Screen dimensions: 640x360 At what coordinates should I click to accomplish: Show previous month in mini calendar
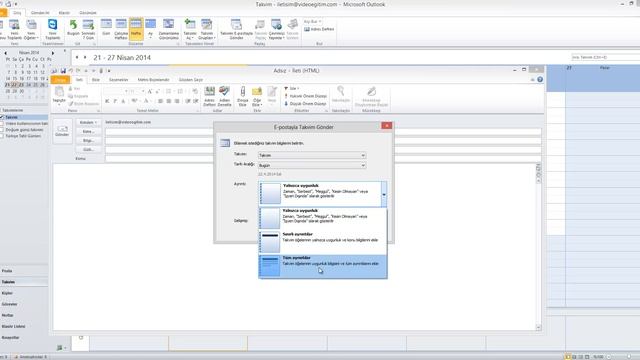click(5, 53)
